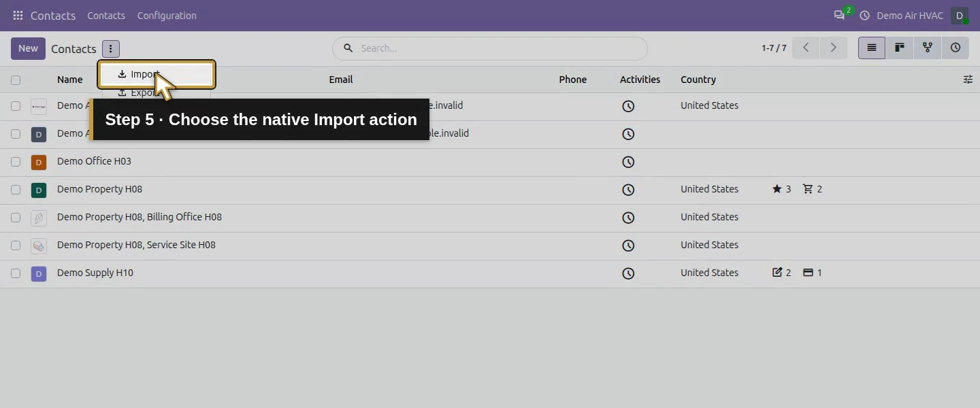
Task: Switch to the list view
Action: coord(872,48)
